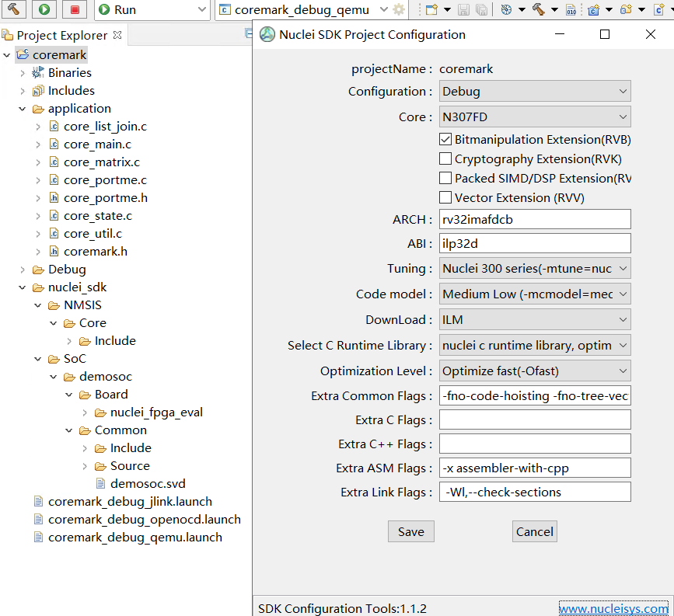
Task: Select core_portme.h header file
Action: 105,198
